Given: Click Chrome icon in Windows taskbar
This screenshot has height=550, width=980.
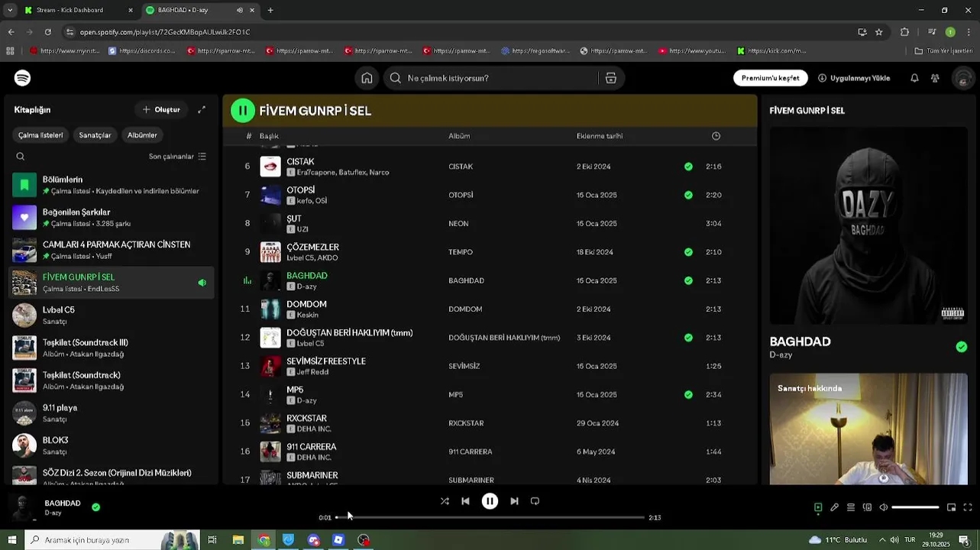Looking at the screenshot, I should click(x=264, y=540).
